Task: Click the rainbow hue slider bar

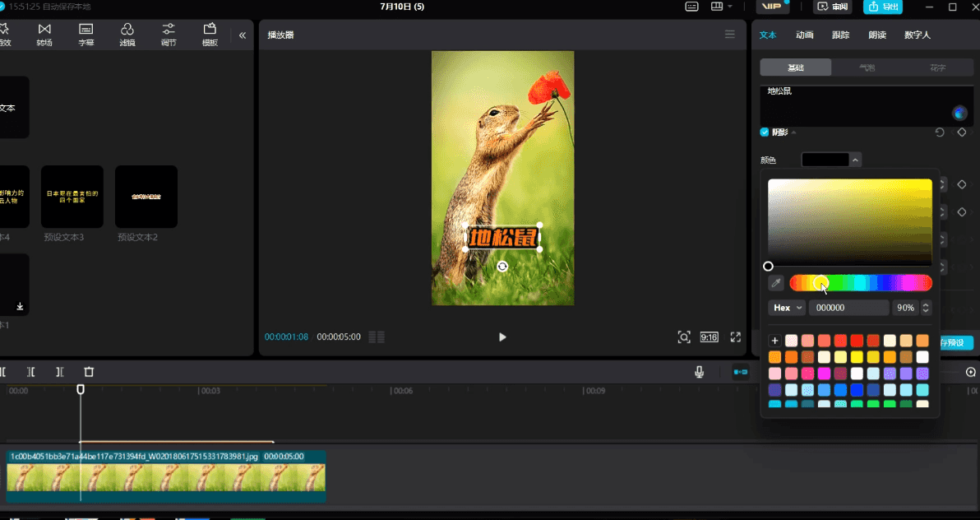Action: [x=861, y=283]
